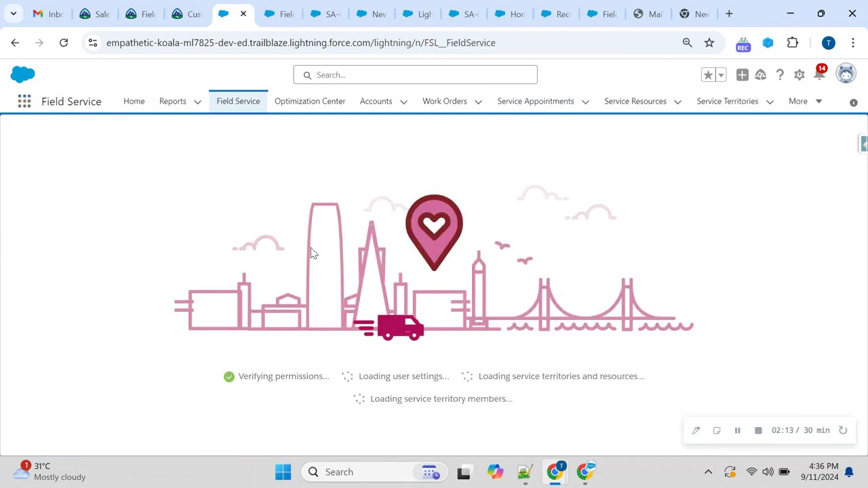Click into the Salesforce global search box
The height and width of the screenshot is (488, 868).
click(x=415, y=75)
